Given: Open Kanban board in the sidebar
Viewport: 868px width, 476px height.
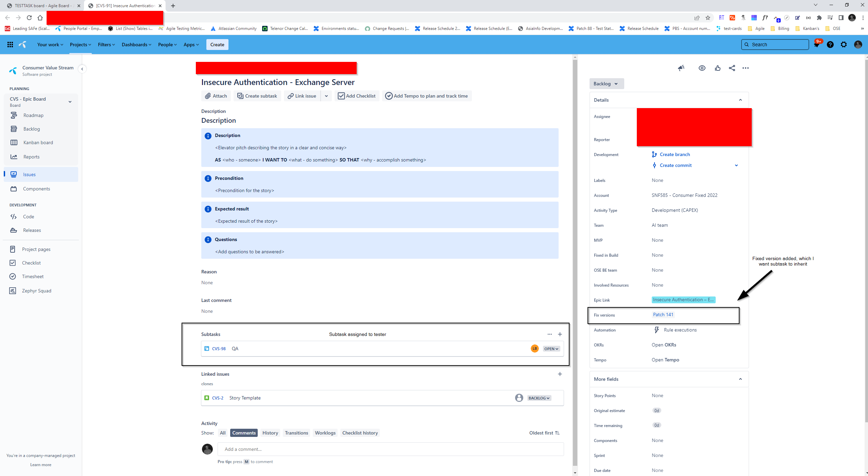Looking at the screenshot, I should (38, 142).
